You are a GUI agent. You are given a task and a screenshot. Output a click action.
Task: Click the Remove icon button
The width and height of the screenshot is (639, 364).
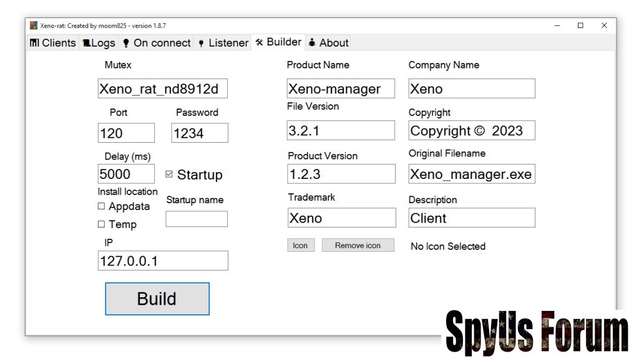(x=358, y=246)
